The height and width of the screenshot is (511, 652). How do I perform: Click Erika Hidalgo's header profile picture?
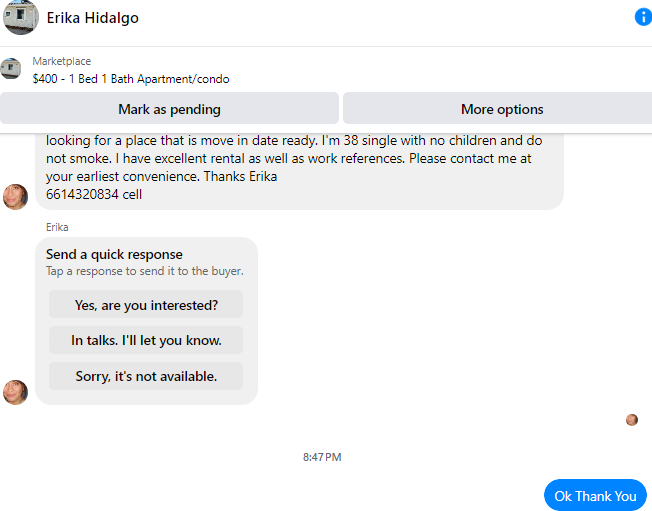[x=20, y=17]
